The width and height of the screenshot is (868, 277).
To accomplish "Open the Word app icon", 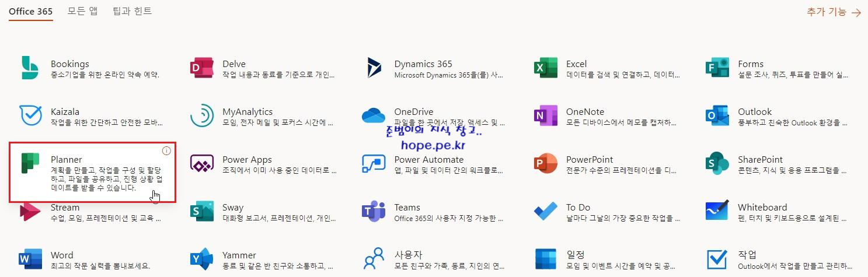I will point(30,260).
